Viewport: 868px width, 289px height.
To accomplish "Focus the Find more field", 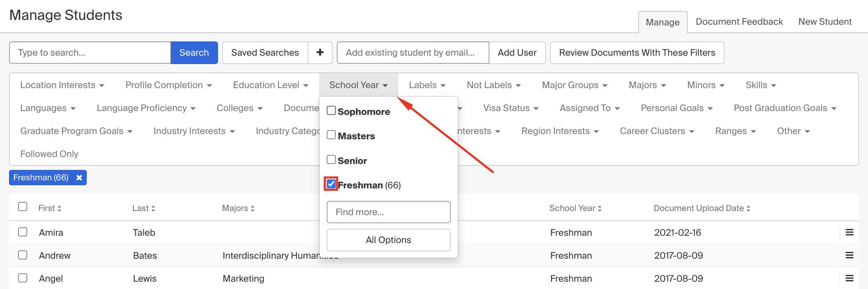I will click(388, 212).
